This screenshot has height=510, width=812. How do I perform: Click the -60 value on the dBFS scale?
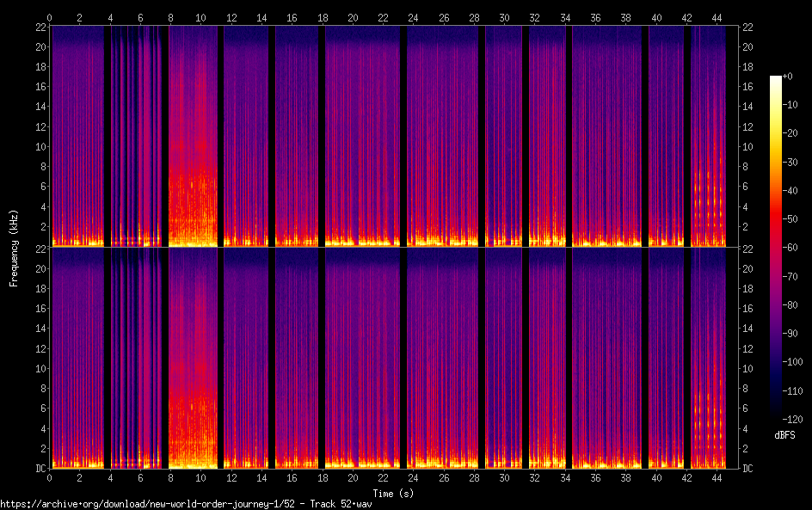point(791,248)
